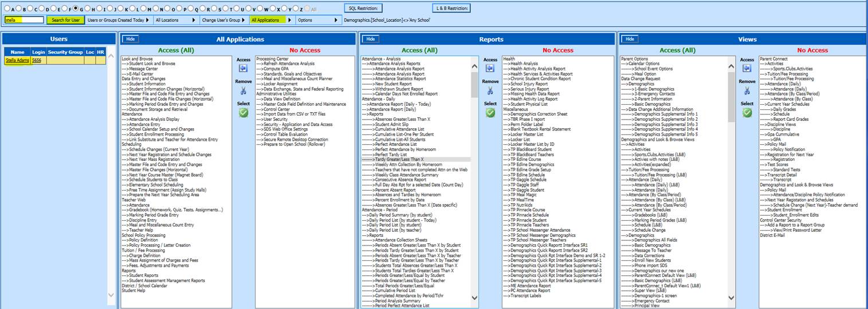Select the letter S radio button
The width and height of the screenshot is (868, 309).
click(x=213, y=9)
